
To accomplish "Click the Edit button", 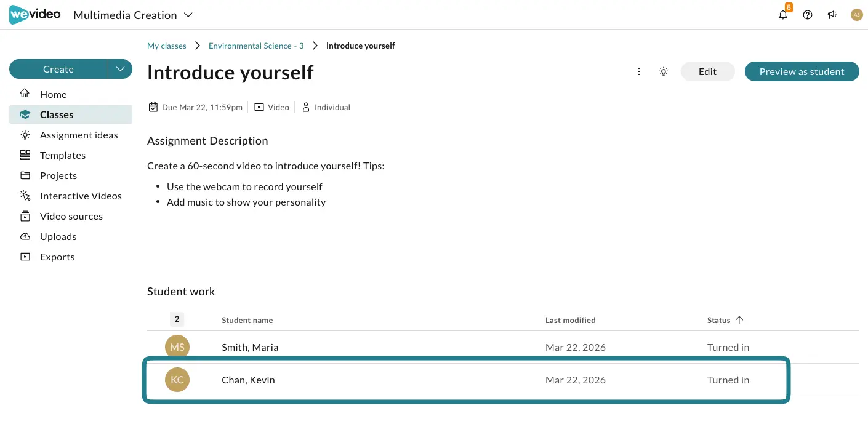I will [x=707, y=71].
